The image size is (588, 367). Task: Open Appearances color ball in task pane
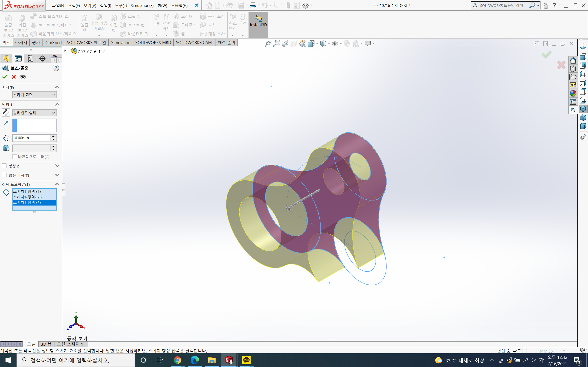pos(573,93)
